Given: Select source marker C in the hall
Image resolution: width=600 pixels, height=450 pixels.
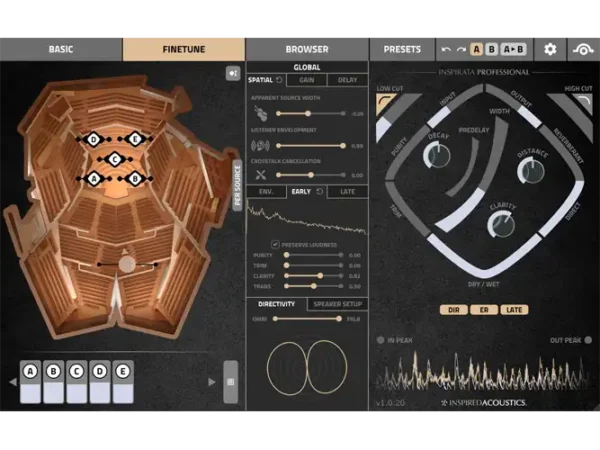Looking at the screenshot, I should pos(115,159).
